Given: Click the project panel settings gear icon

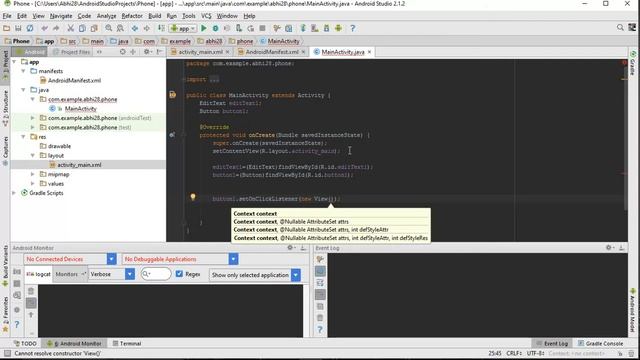Looking at the screenshot, I should (x=147, y=52).
